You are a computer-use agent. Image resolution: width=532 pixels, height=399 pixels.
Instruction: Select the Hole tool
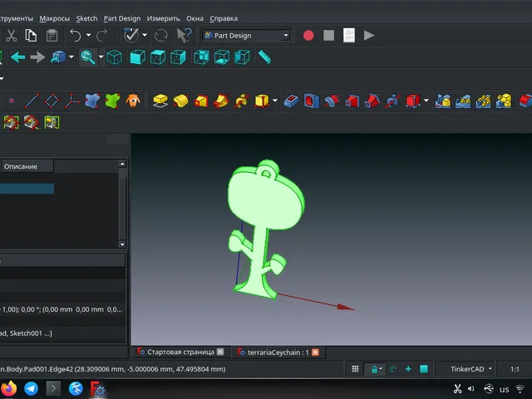(x=312, y=101)
